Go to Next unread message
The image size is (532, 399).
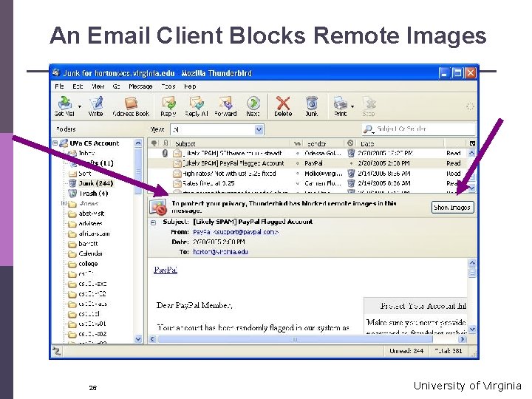pyautogui.click(x=253, y=106)
